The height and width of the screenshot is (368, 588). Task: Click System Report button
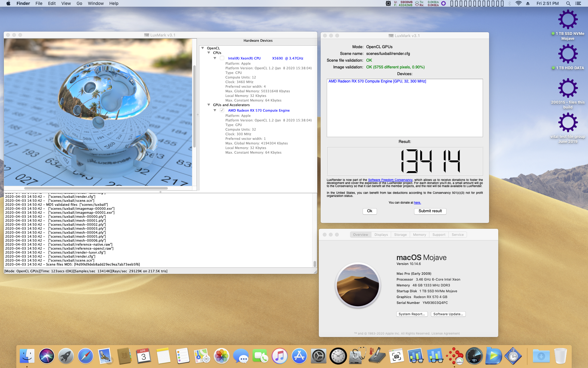412,314
